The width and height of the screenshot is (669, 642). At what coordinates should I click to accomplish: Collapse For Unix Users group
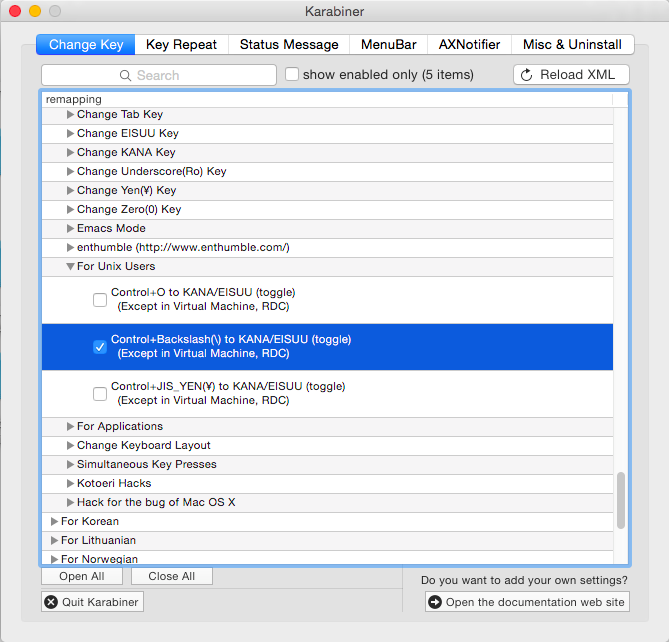[x=70, y=267]
